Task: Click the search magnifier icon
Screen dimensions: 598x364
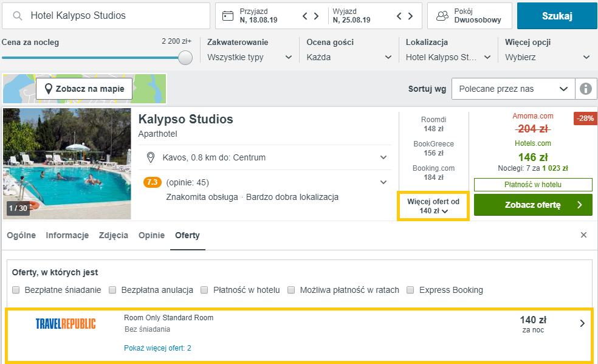Action: [x=18, y=16]
